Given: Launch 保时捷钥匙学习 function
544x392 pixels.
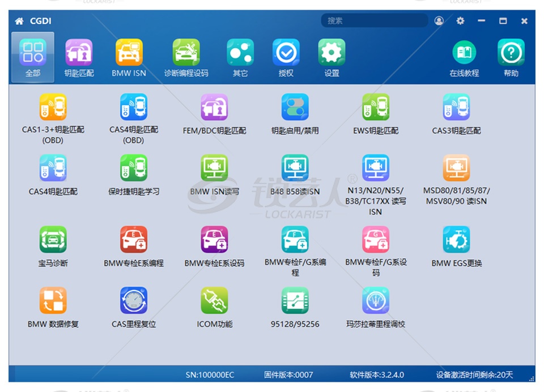Looking at the screenshot, I should click(x=134, y=168).
